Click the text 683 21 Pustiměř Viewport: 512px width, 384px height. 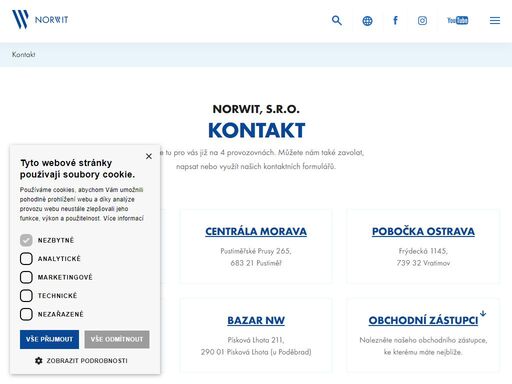(x=256, y=263)
